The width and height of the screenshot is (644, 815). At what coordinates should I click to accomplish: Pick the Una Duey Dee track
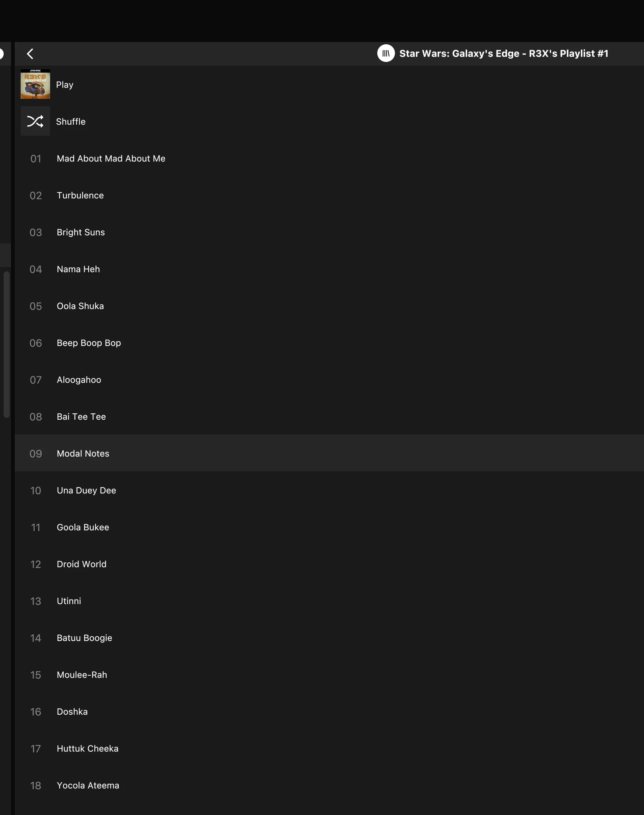click(x=86, y=490)
